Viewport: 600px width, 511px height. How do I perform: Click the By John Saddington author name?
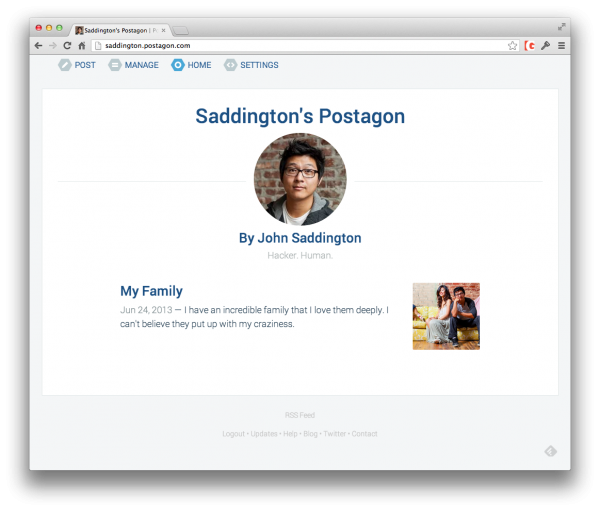tap(300, 238)
